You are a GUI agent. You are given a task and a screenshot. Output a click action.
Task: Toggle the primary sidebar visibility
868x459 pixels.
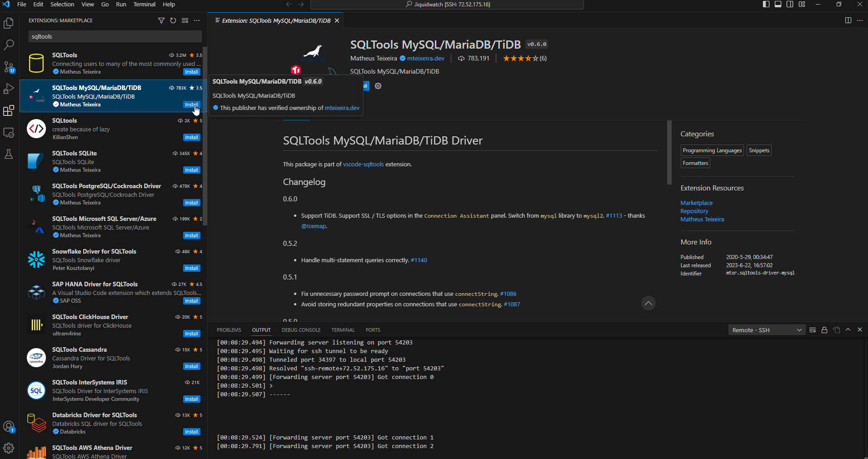[x=766, y=4]
